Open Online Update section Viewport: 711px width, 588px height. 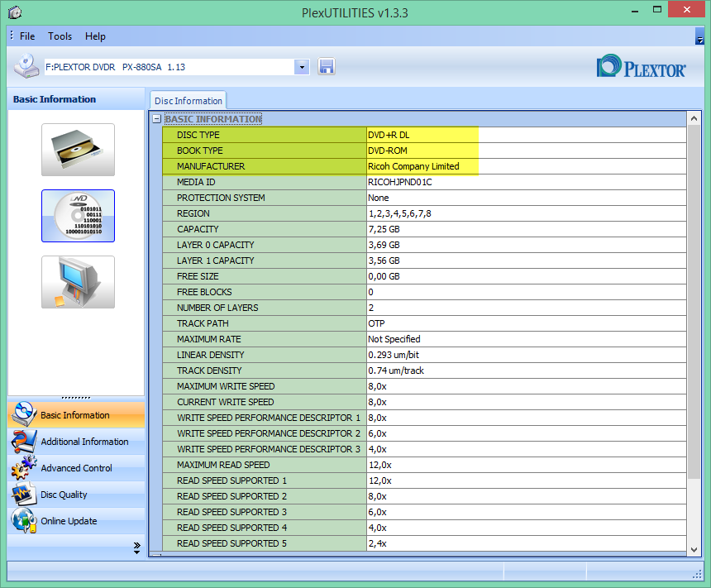point(76,521)
